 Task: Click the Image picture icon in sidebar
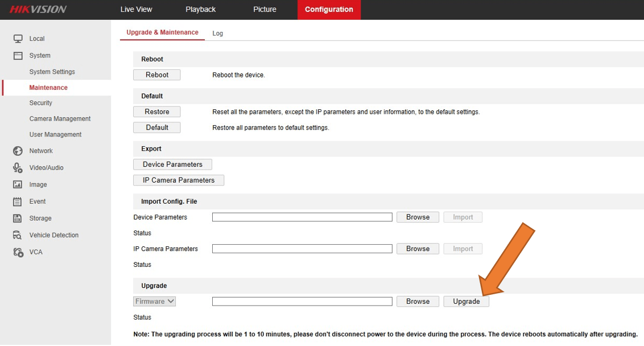tap(18, 185)
